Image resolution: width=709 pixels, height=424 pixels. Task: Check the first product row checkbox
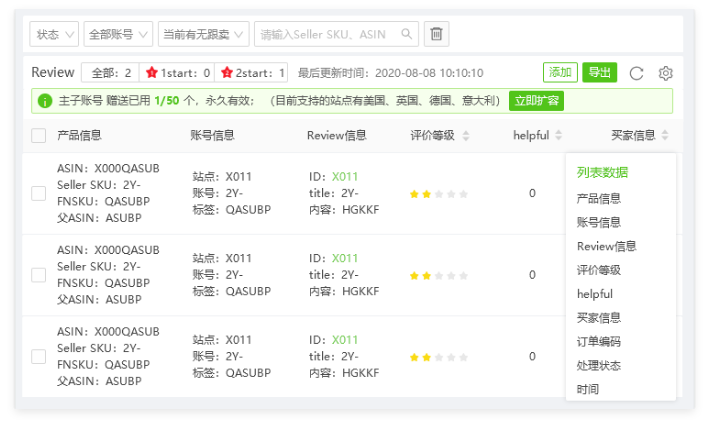click(38, 193)
